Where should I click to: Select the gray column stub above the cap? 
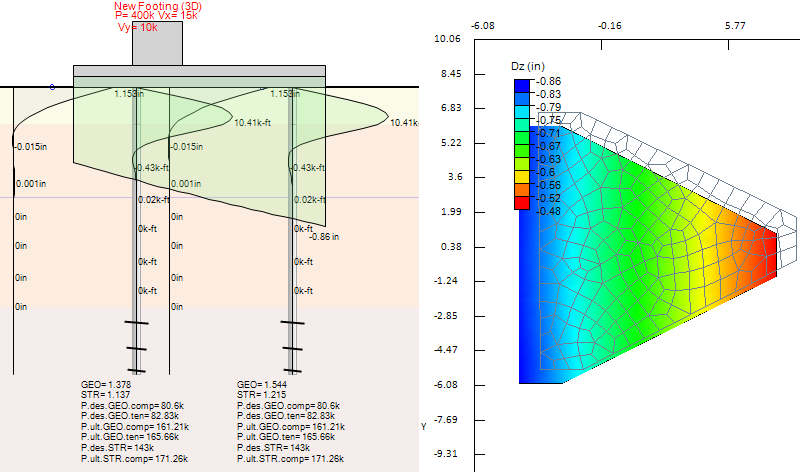tap(158, 43)
